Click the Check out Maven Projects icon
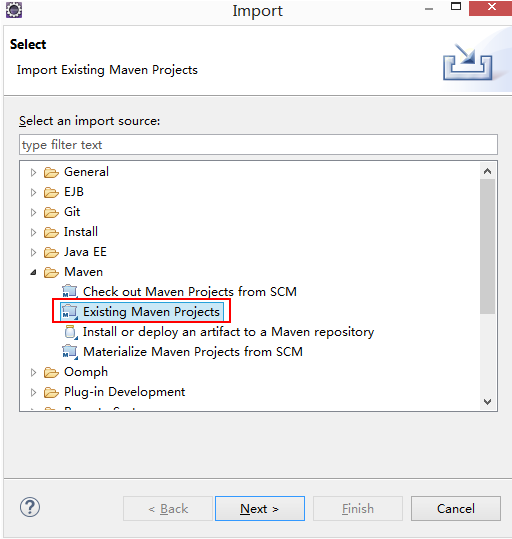 (x=70, y=292)
